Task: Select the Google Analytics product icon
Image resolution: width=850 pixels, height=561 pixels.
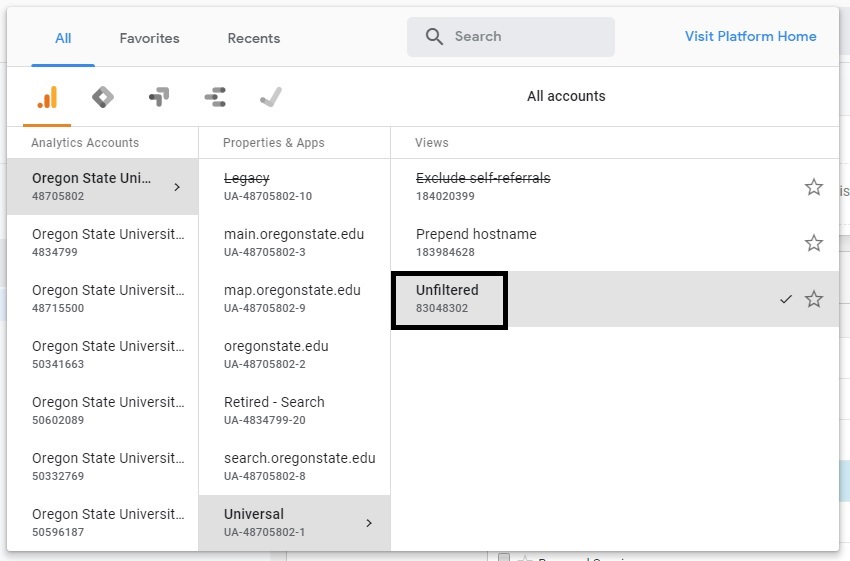Action: tap(47, 98)
